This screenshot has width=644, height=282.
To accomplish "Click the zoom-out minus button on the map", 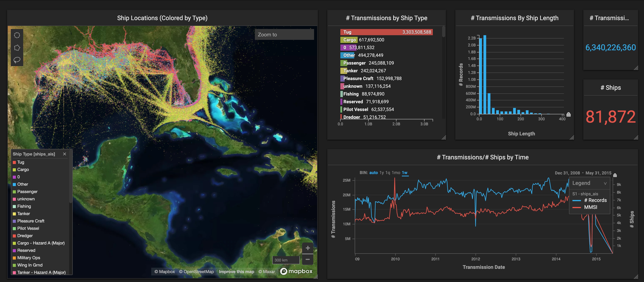I will point(307,260).
